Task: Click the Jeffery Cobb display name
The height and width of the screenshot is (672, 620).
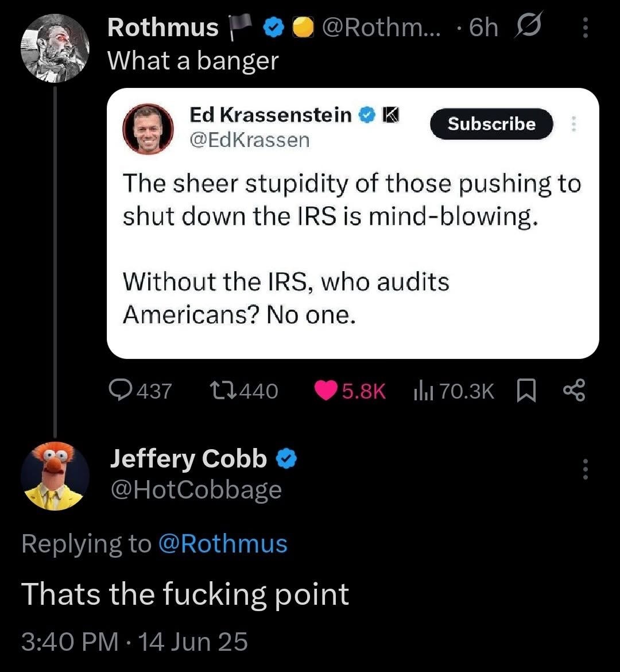Action: (188, 459)
